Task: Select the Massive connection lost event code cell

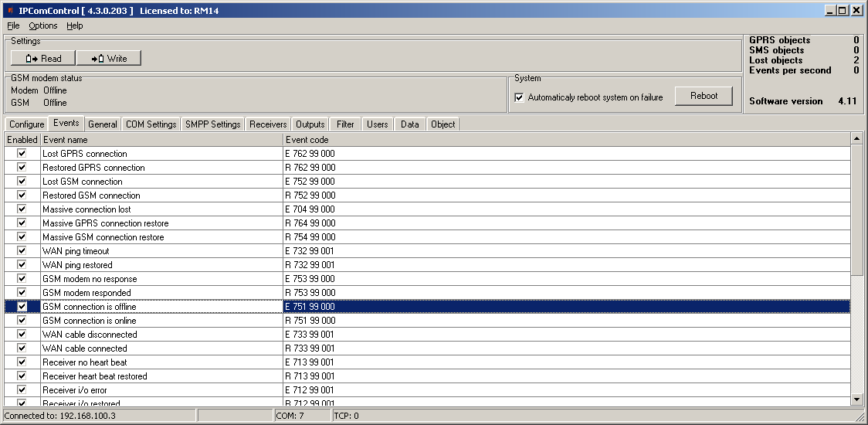Action: [567, 209]
